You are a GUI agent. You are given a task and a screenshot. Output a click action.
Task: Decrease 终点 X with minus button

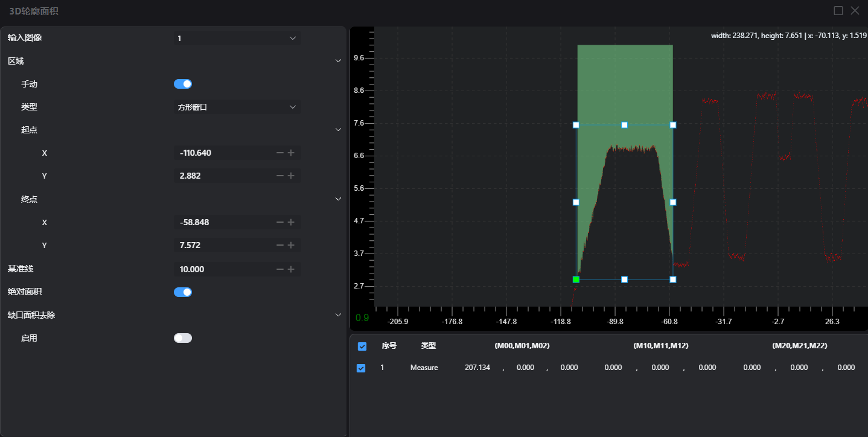point(280,222)
